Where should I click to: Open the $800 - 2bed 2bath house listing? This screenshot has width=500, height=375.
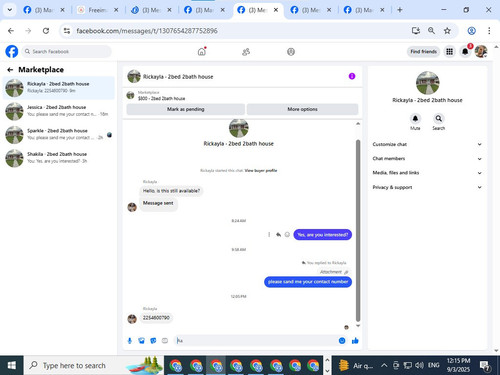click(x=162, y=99)
